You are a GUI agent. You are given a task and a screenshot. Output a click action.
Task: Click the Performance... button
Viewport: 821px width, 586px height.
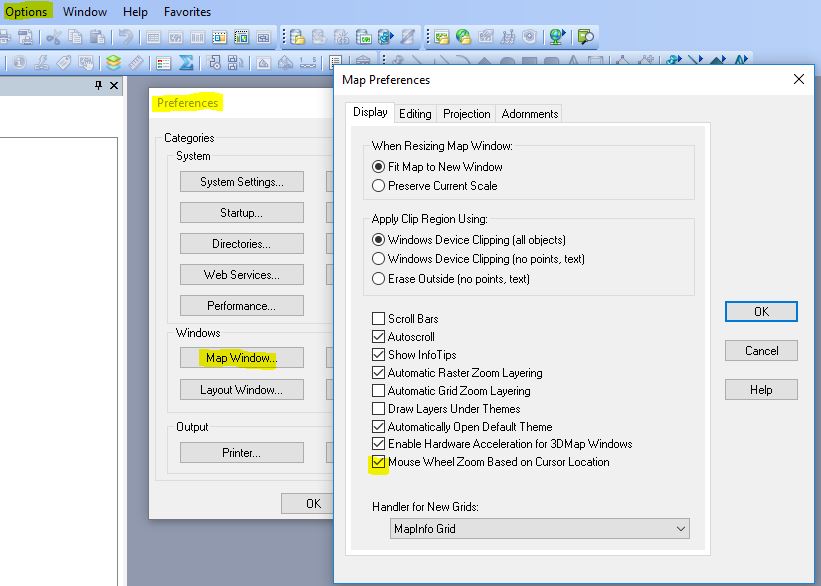(x=241, y=306)
